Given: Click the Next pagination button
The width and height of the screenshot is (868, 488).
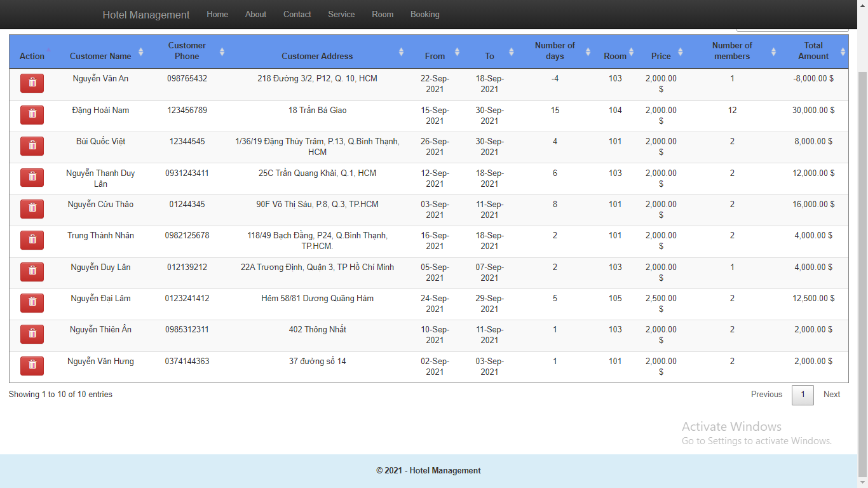Looking at the screenshot, I should [x=832, y=394].
